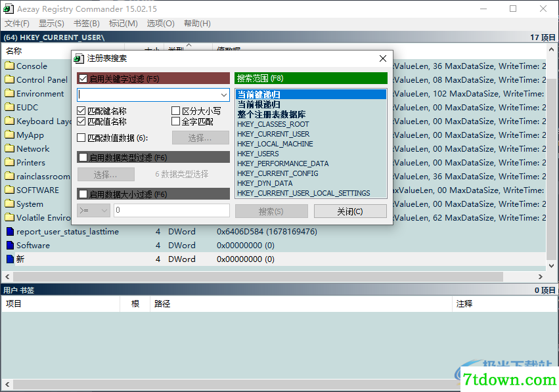The width and height of the screenshot is (559, 392).
Task: Click the data size value field
Action: click(x=171, y=211)
